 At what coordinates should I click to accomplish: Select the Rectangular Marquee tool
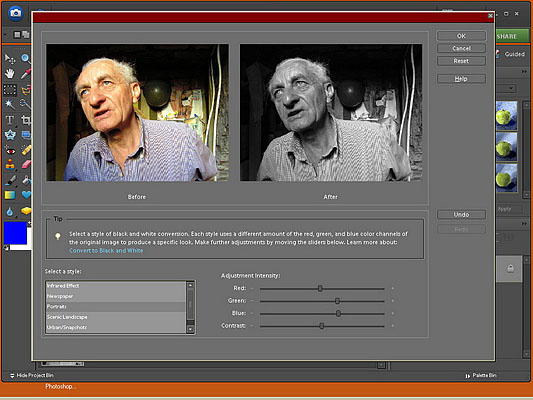[10, 90]
